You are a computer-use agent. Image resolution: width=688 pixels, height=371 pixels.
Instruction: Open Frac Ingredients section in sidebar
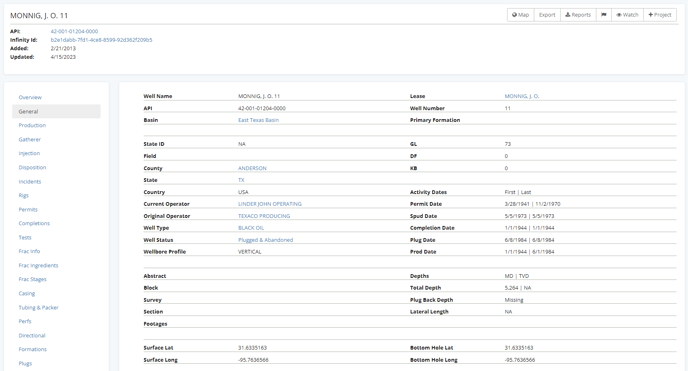pos(38,265)
